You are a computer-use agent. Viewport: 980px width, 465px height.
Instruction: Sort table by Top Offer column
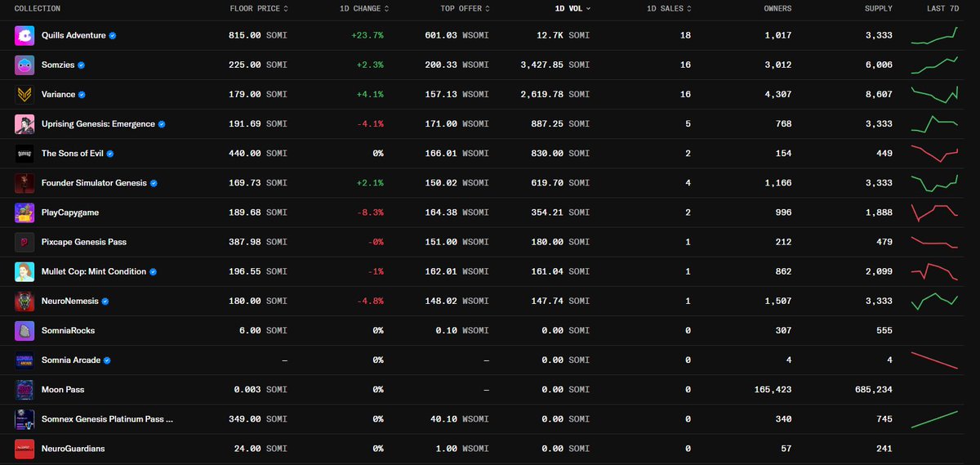[465, 8]
